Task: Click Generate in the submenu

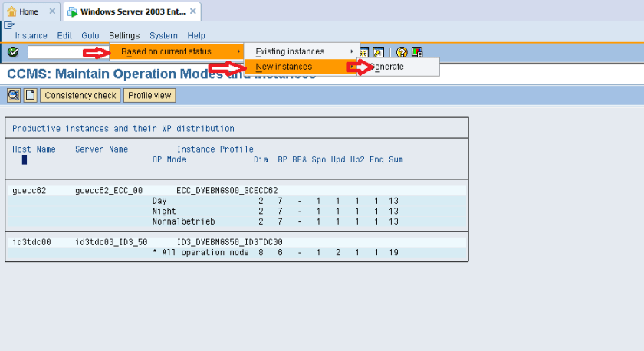Action: click(x=399, y=67)
